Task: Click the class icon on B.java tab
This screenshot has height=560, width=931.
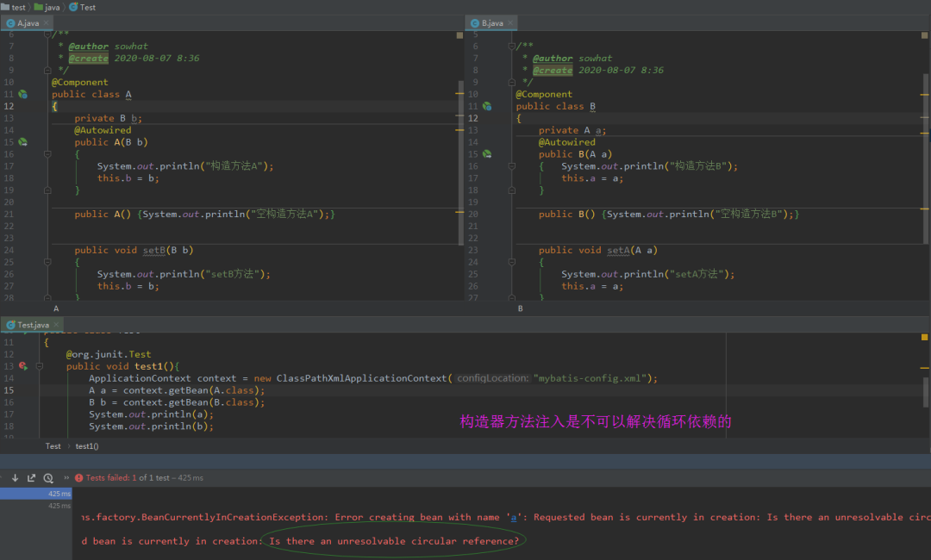Action: (x=474, y=23)
